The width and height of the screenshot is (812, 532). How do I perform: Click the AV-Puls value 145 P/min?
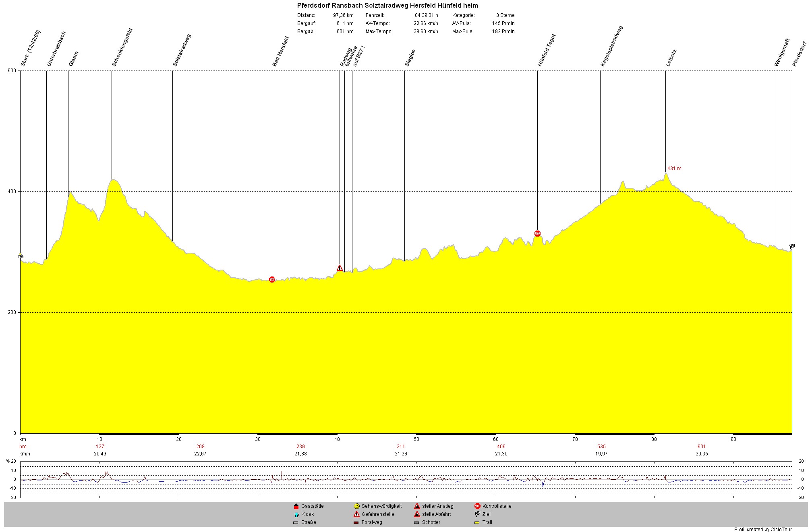pyautogui.click(x=503, y=23)
